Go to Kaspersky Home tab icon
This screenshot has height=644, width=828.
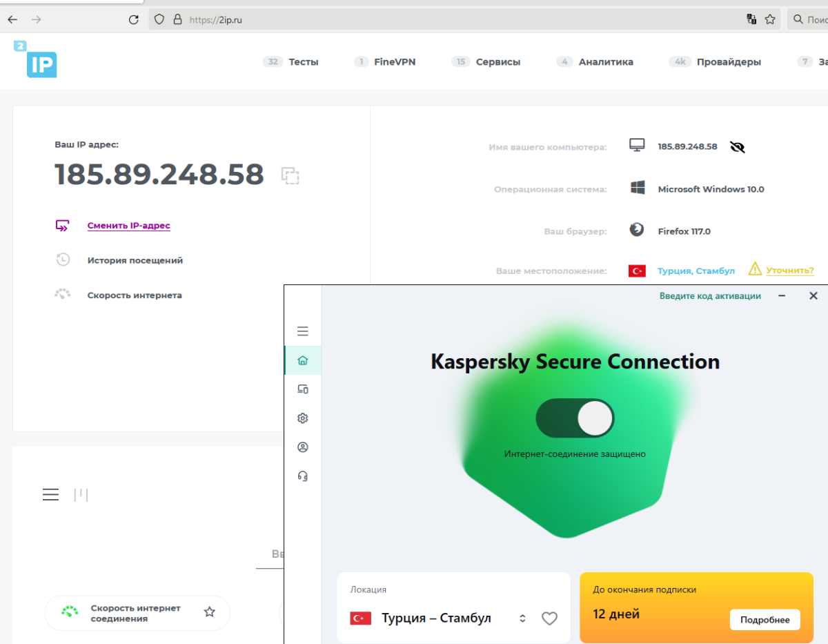[302, 360]
